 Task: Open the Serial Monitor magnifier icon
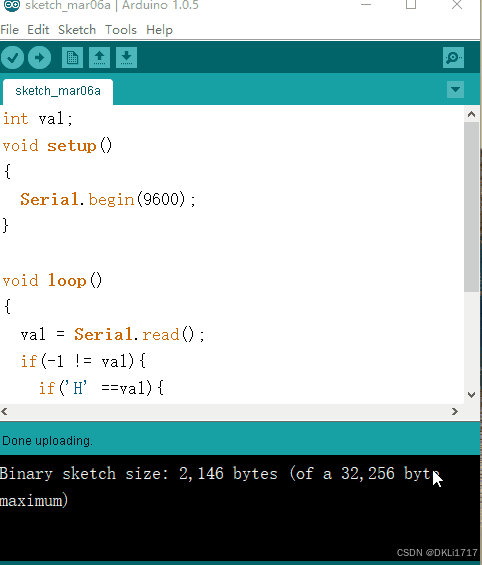[x=453, y=58]
